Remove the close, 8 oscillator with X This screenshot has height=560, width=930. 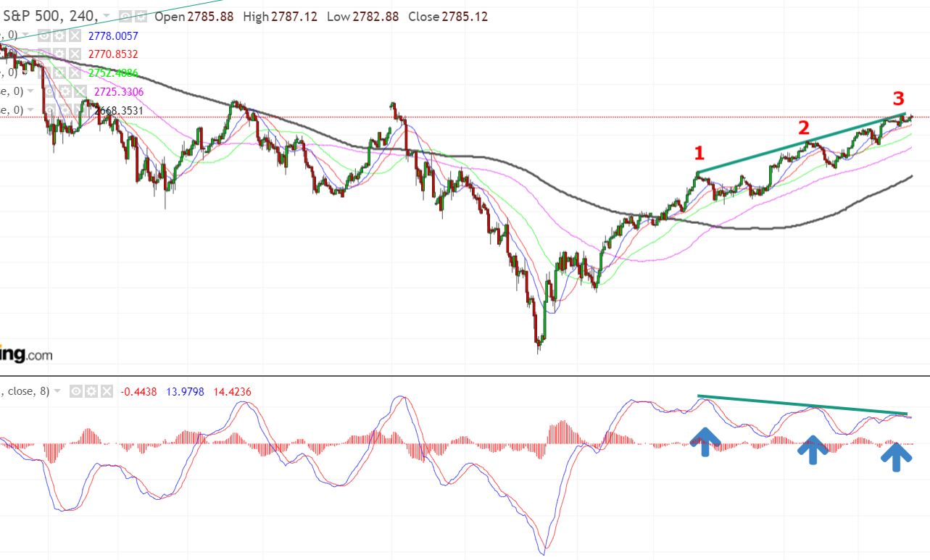[107, 391]
